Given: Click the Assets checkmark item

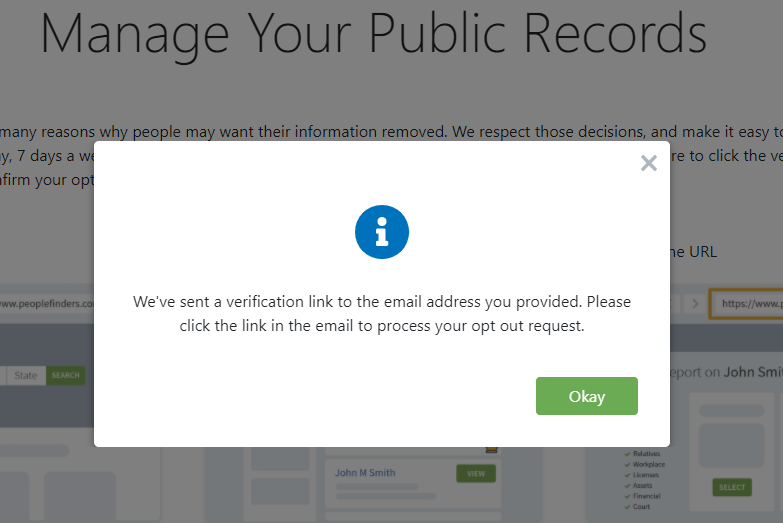Looking at the screenshot, I should (x=638, y=485).
